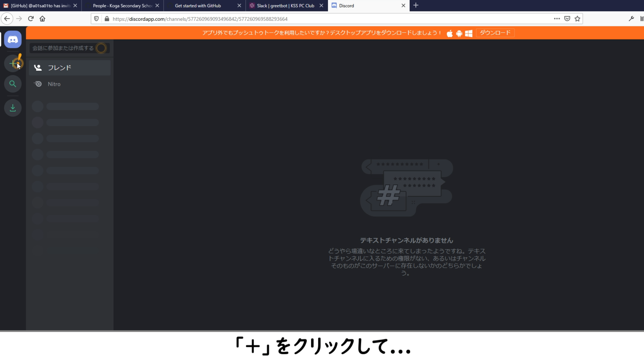Open server discovery search icon
Viewport: 644px width, 362px height.
pos(13,84)
